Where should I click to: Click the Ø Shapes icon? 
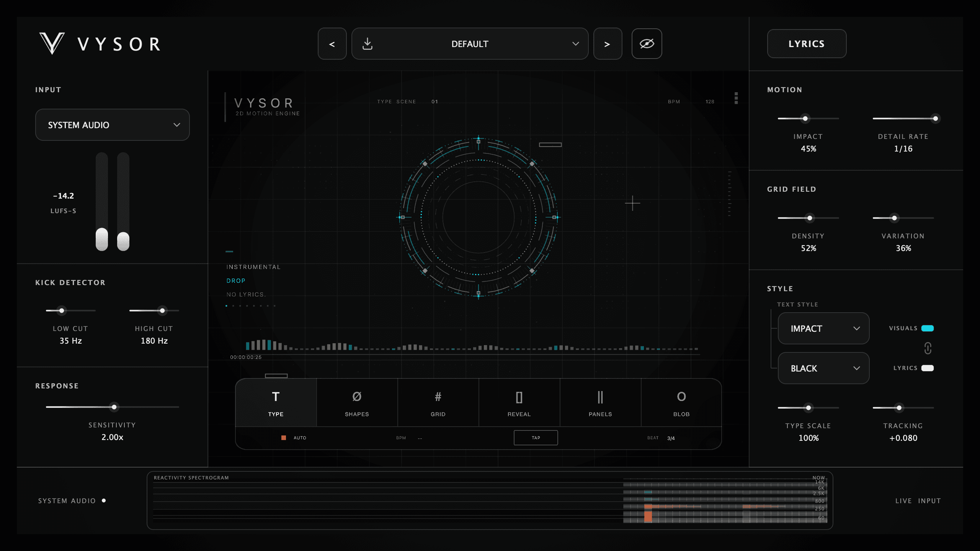[357, 397]
